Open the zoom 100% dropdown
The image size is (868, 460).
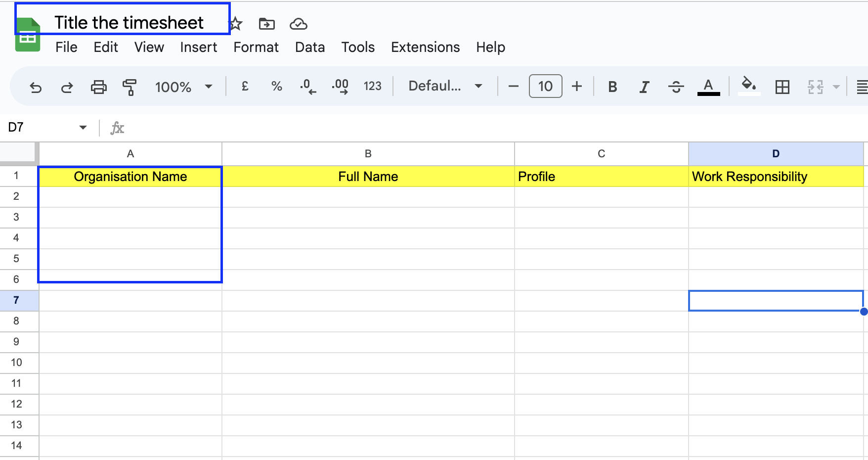[183, 87]
